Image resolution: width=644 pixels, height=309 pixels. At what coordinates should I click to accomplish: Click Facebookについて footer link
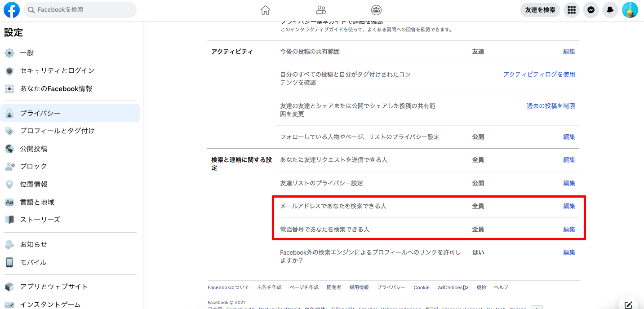point(228,287)
